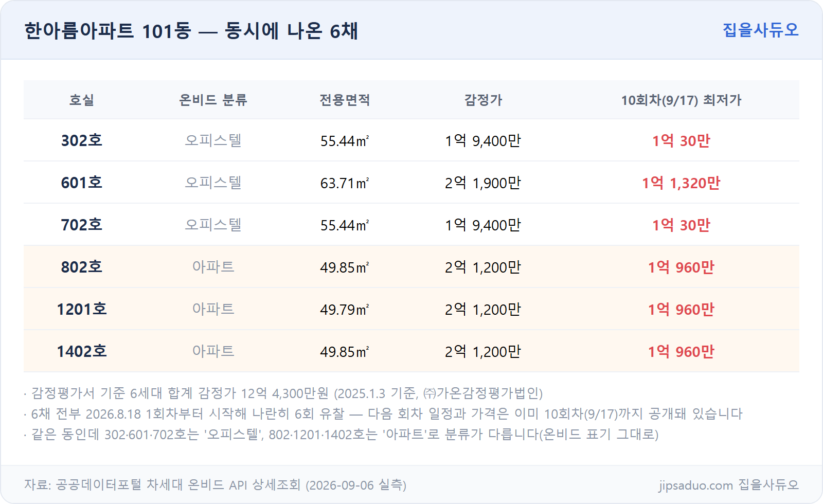The image size is (823, 504).
Task: Click the 55.44㎡ area in the 302호 row
Action: (345, 141)
